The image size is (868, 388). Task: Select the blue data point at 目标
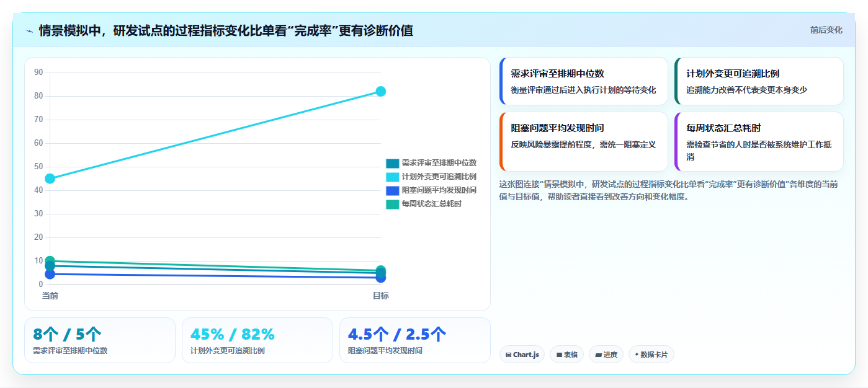tap(381, 278)
